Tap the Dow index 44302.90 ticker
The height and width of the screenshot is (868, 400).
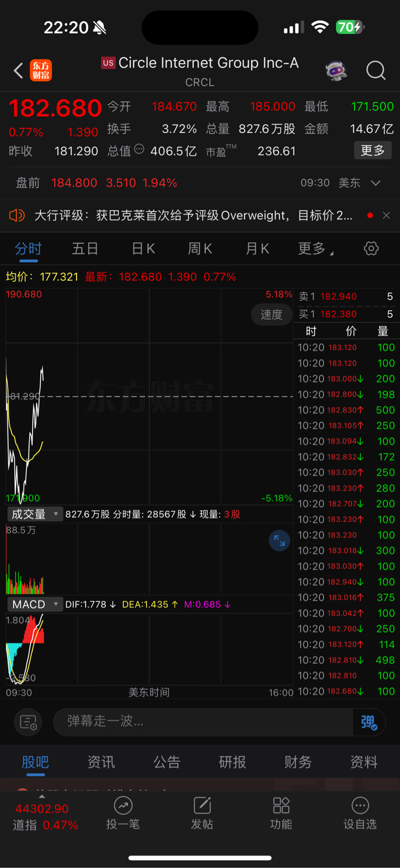(x=45, y=817)
